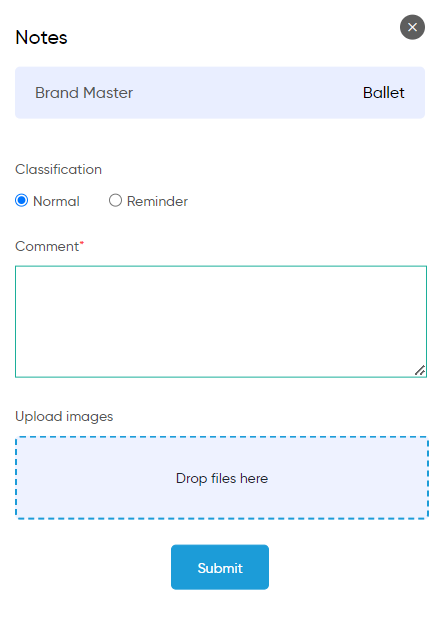Click the Notes dialog heading
Viewport: 443px width, 617px height.
[x=41, y=38]
